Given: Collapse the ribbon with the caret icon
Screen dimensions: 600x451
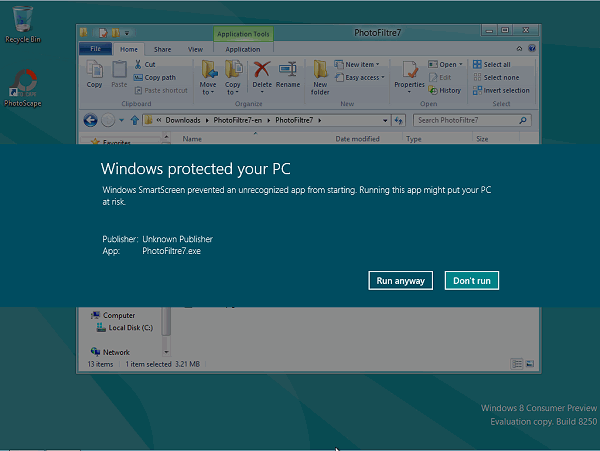Looking at the screenshot, I should pos(519,49).
